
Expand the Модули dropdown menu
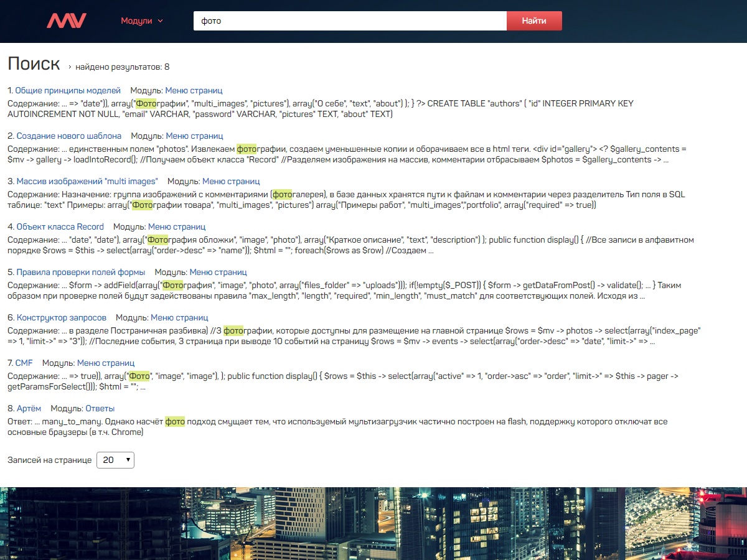[x=141, y=21]
